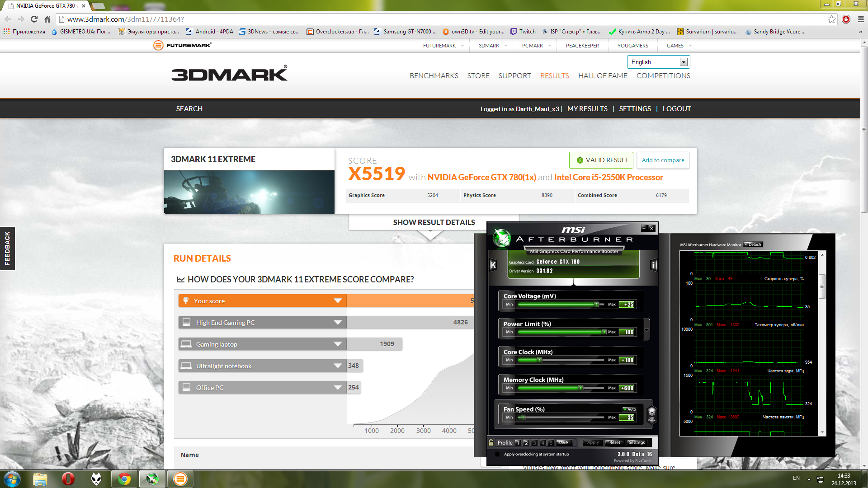868x488 pixels.
Task: Toggle the Afterburner profile lock icon
Action: tap(491, 442)
